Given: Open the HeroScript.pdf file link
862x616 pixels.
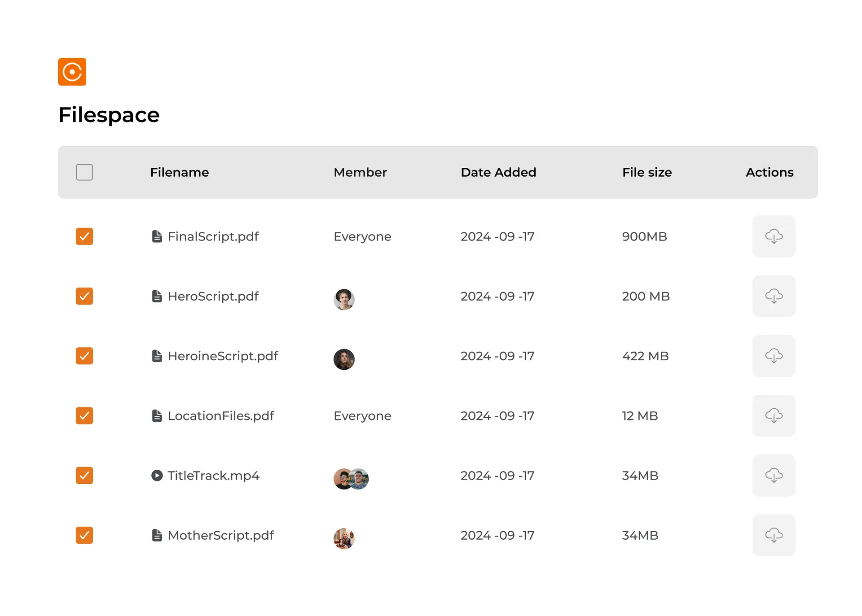Looking at the screenshot, I should [213, 296].
